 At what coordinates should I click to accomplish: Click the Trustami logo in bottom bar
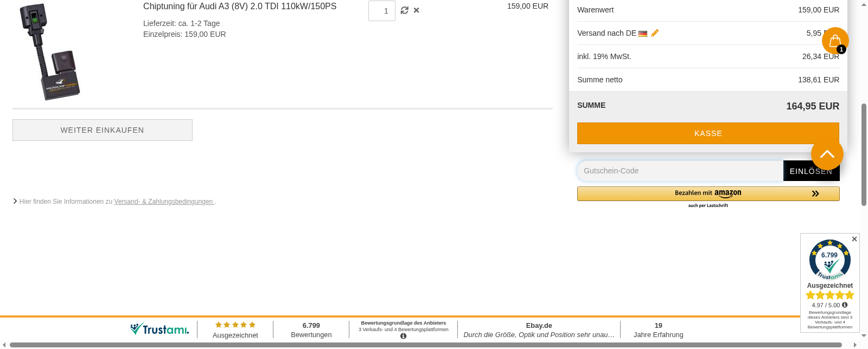click(x=159, y=329)
